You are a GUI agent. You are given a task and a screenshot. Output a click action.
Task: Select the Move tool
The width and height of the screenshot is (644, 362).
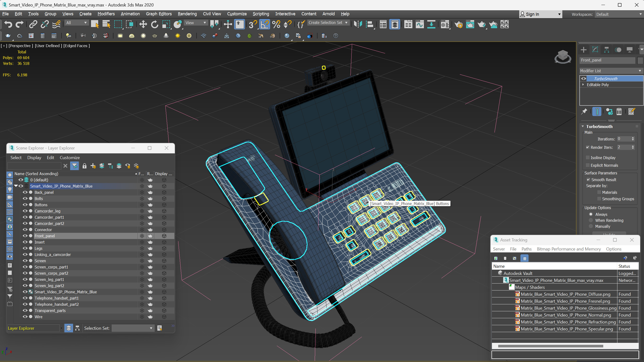[x=143, y=24]
